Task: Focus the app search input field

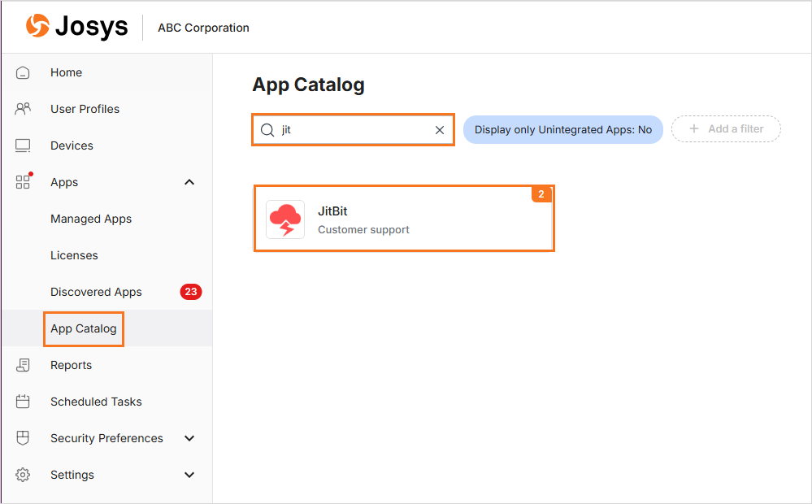Action: (354, 130)
